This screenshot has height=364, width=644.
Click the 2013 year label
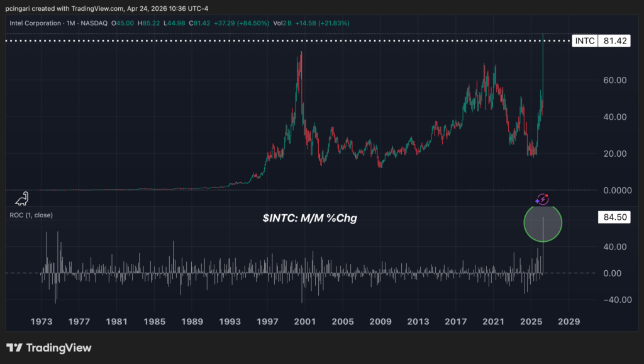pyautogui.click(x=418, y=322)
